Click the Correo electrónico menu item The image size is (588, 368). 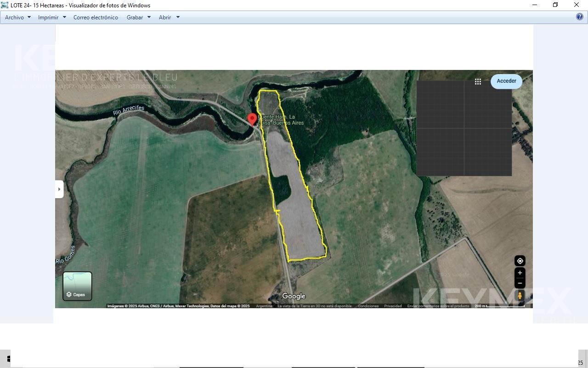point(96,17)
